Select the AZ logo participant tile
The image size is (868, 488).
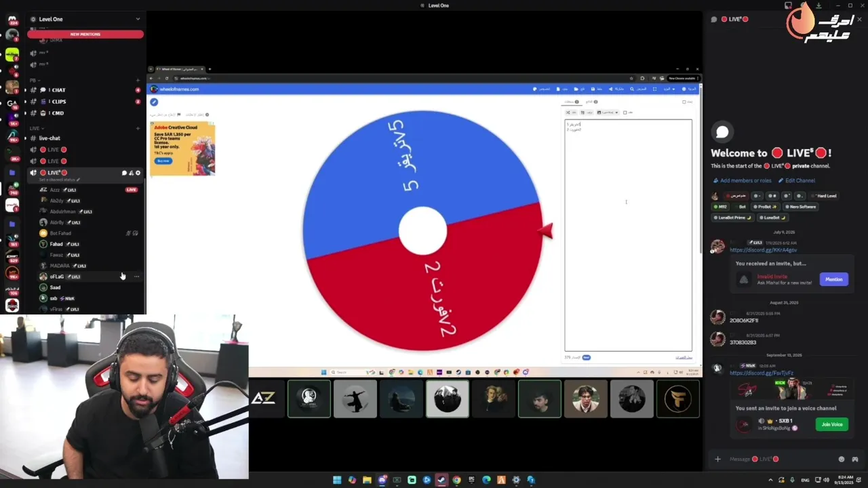263,399
